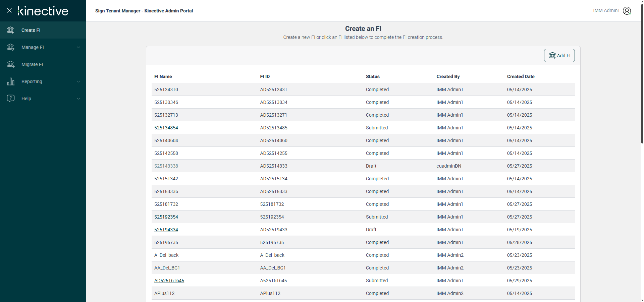Expand the Reporting submenu chevron
The width and height of the screenshot is (644, 302).
pyautogui.click(x=78, y=81)
